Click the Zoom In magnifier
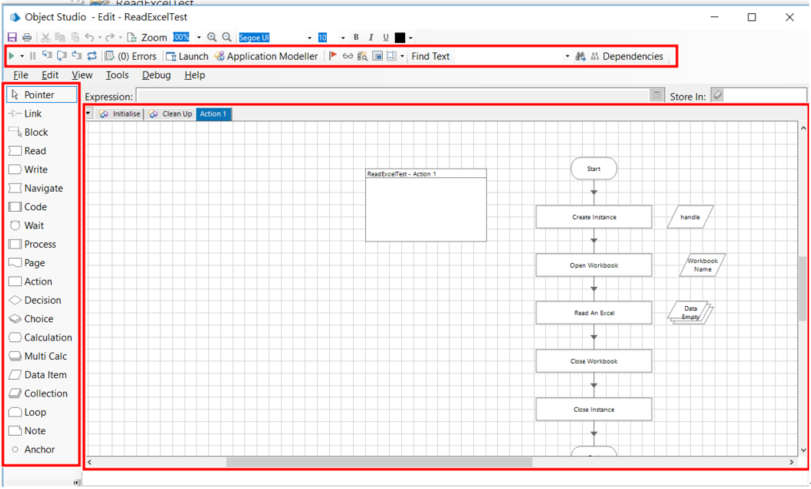The width and height of the screenshot is (811, 489). (x=212, y=37)
